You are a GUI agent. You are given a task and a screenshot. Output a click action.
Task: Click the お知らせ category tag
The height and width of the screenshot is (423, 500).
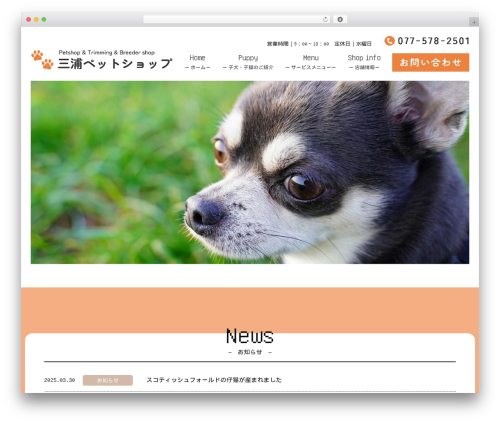pos(108,380)
